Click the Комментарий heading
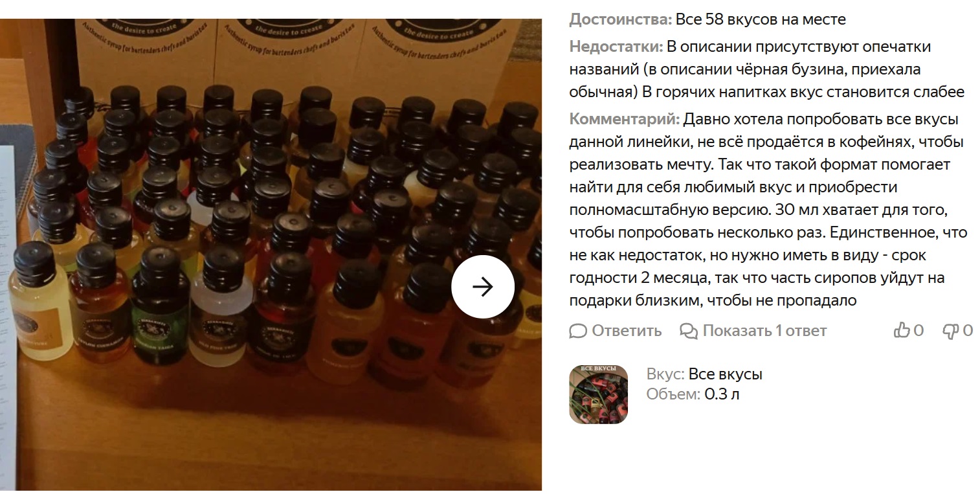Viewport: 980px width, 494px height. pos(625,119)
